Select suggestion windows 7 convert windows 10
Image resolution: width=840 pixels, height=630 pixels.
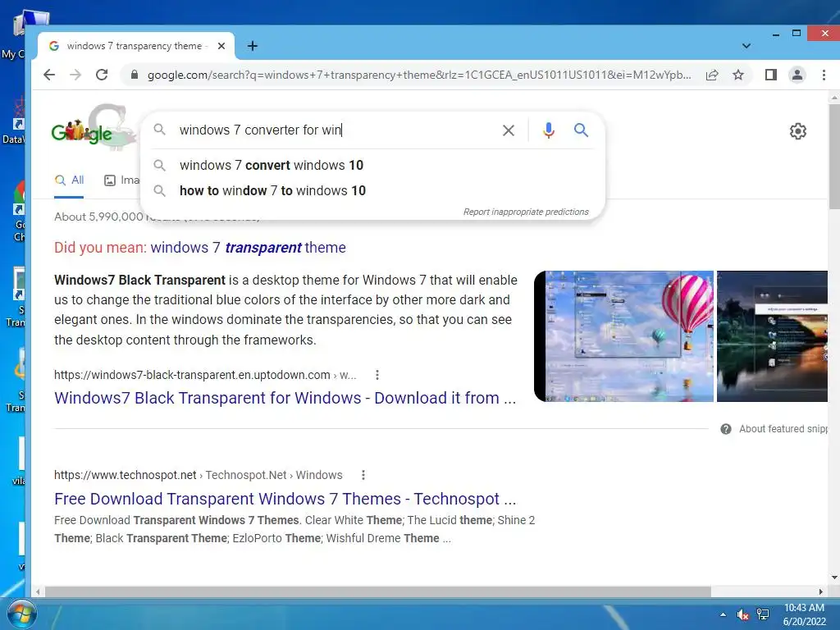point(372,165)
